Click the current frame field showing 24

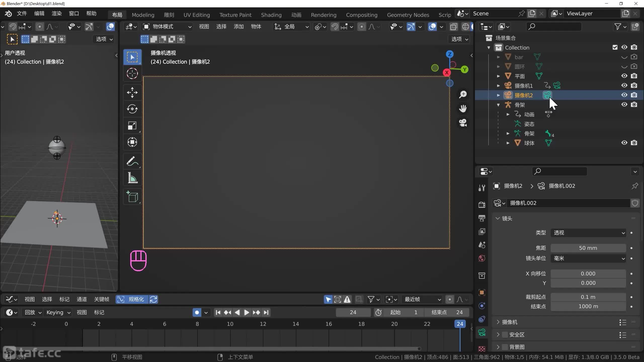pos(353,312)
